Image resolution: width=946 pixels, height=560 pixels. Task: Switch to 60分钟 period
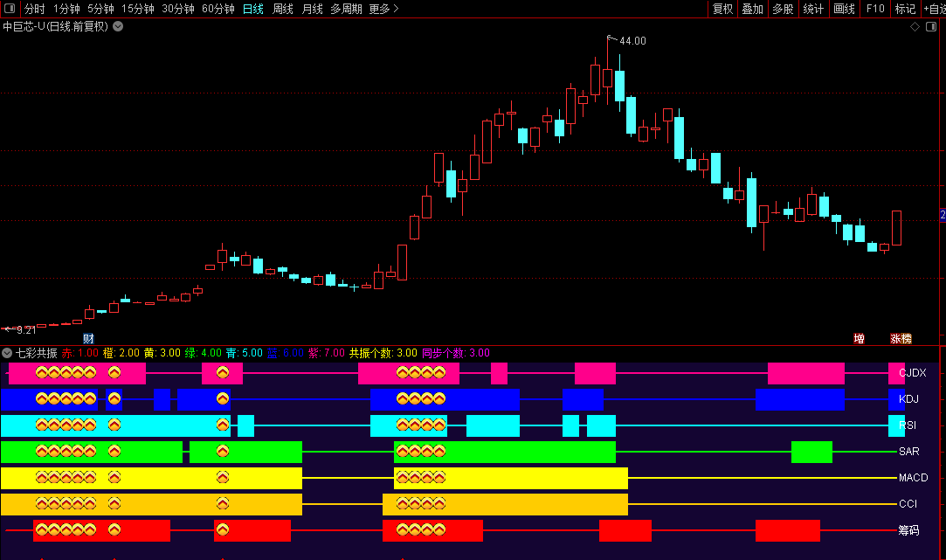(218, 9)
